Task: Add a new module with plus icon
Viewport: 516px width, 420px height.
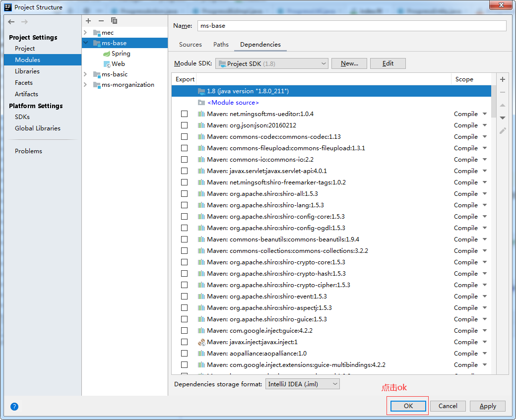Action: coord(88,21)
